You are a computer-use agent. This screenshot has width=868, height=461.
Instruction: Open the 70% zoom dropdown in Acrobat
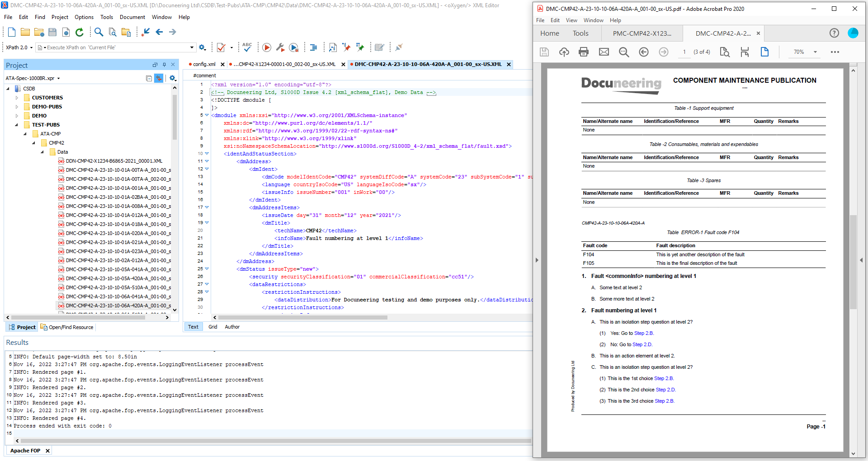coord(815,52)
